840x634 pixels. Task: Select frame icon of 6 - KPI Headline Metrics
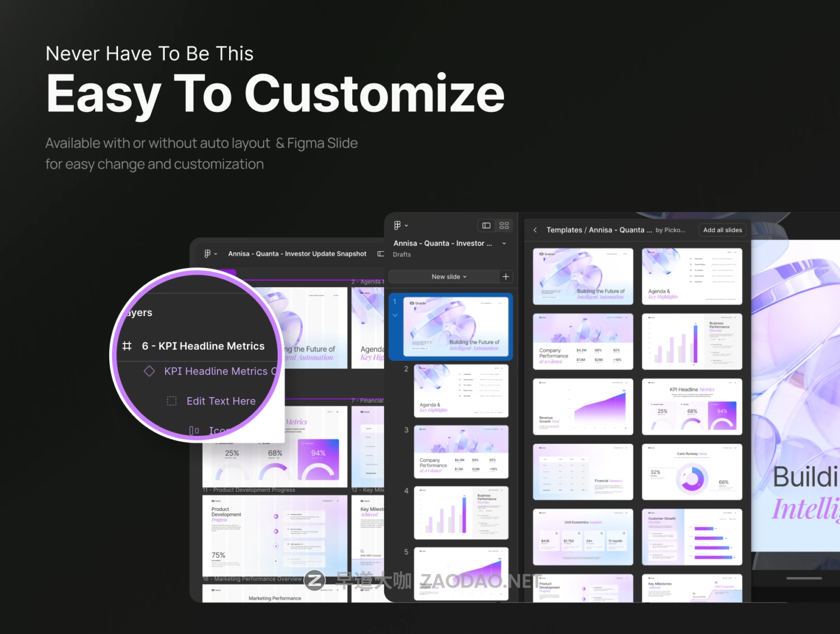pyautogui.click(x=127, y=346)
